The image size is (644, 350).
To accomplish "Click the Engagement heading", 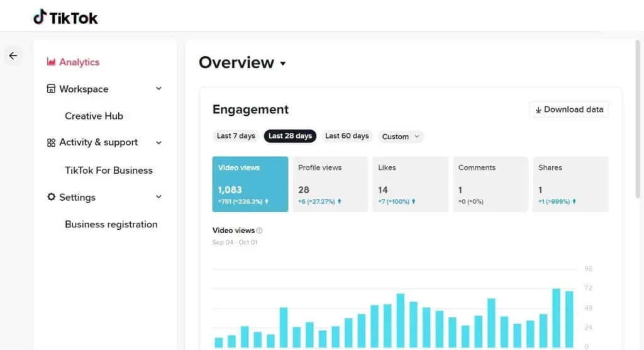I will coord(250,110).
